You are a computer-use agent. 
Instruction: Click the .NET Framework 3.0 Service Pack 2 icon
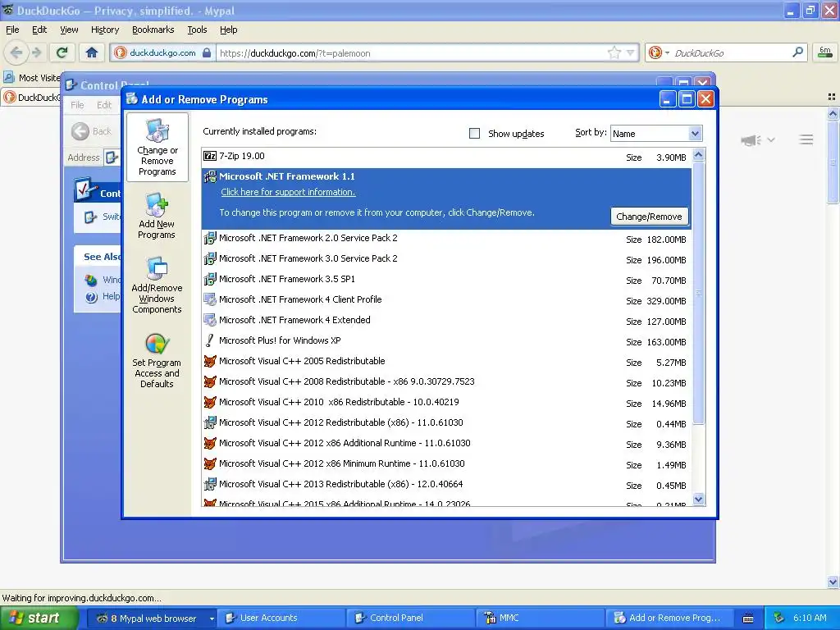pos(210,258)
